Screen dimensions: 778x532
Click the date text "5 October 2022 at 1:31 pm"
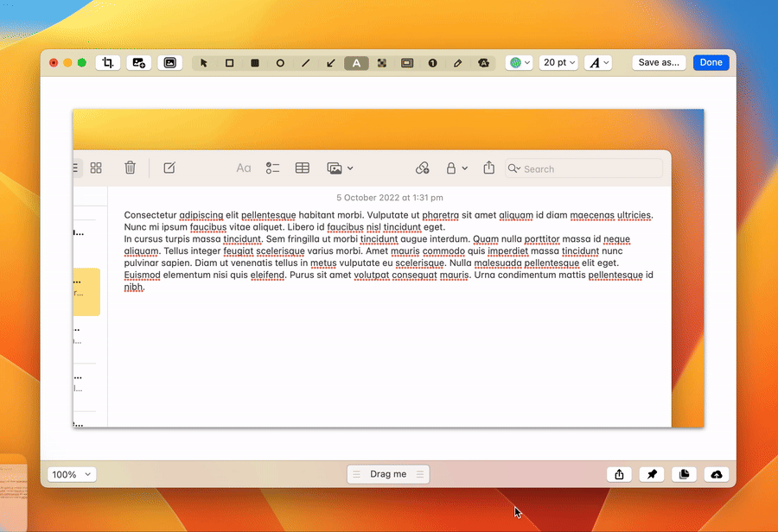pyautogui.click(x=390, y=197)
